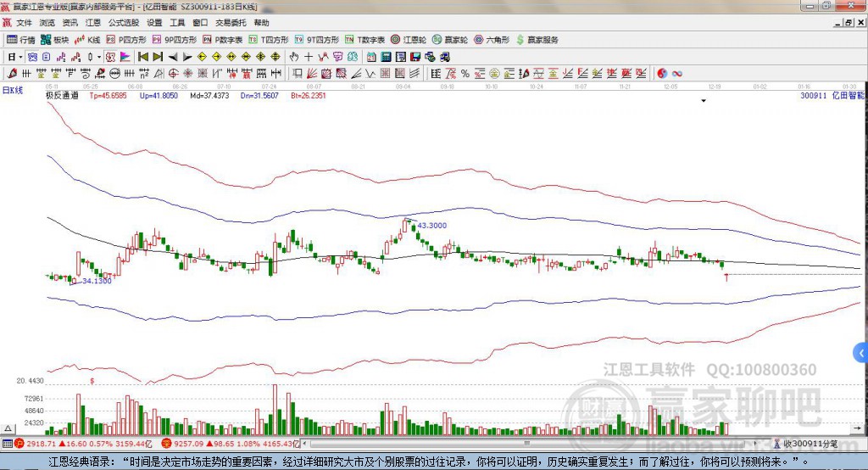Jump to next record with green arrow

click(157, 56)
